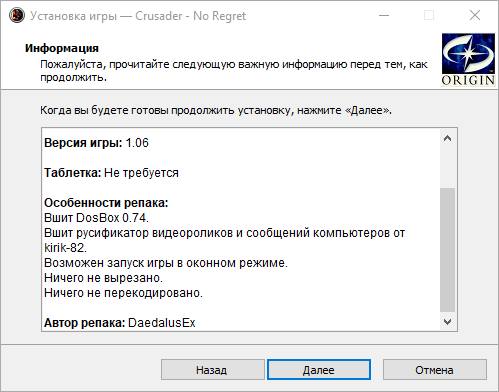Click the installer icon in the title bar
499x392 pixels.
[17, 15]
